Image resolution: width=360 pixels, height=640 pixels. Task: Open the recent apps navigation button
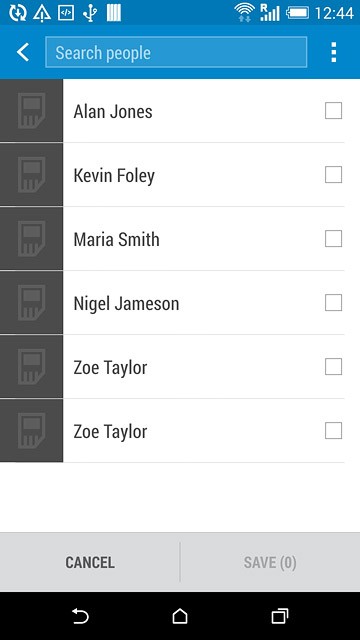coord(280,616)
